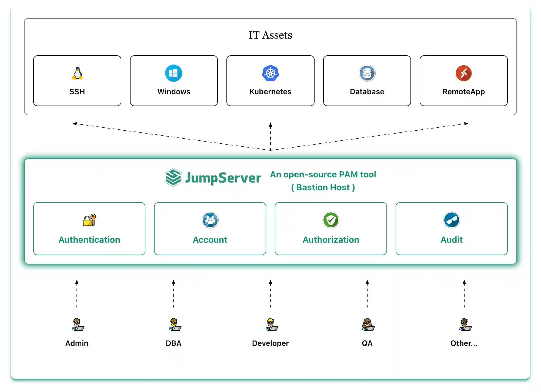
Task: Click the DBA user avatar
Action: 175,325
